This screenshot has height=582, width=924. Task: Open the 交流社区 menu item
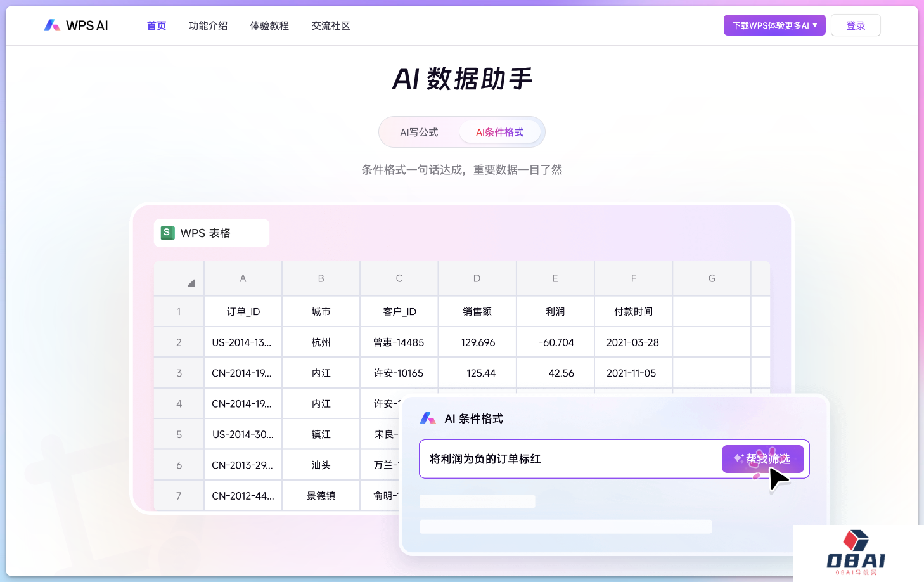click(331, 26)
